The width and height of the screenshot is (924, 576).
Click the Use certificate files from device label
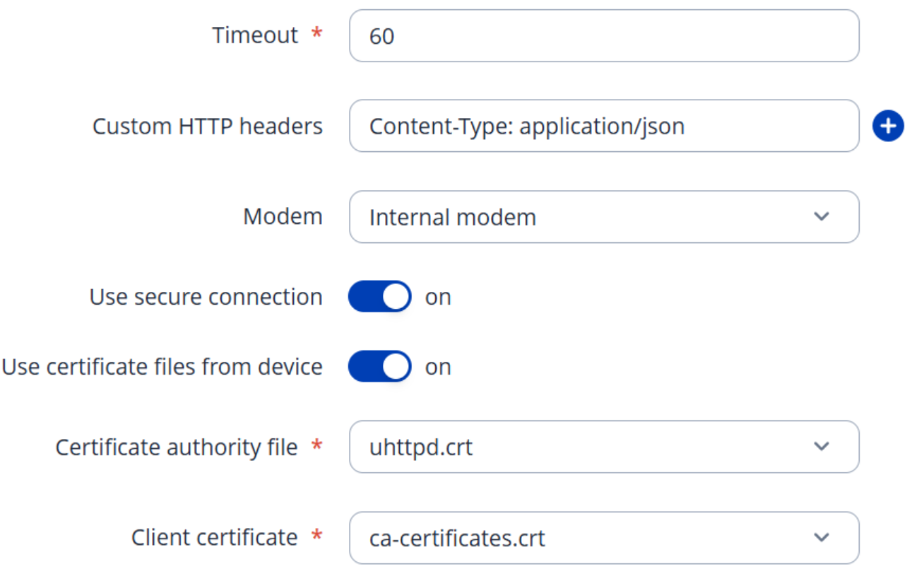point(162,368)
